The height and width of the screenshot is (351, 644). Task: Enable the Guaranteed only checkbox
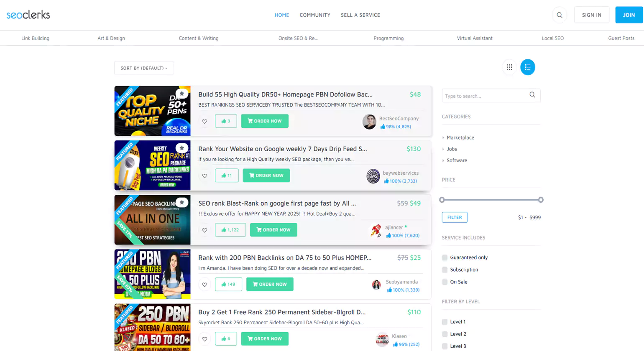[445, 258]
